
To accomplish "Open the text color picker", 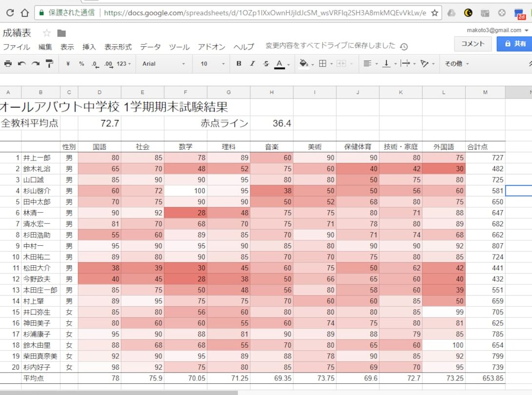I will pyautogui.click(x=279, y=64).
